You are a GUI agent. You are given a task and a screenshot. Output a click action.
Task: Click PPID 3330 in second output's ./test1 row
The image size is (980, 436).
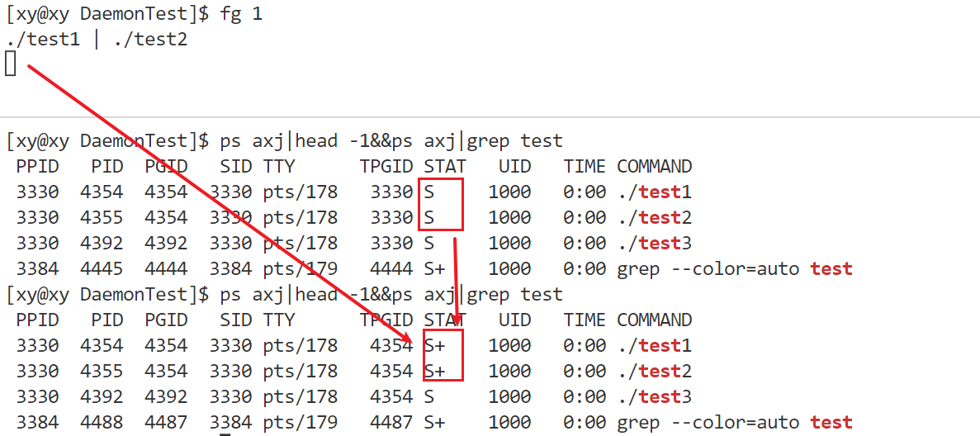click(x=37, y=346)
